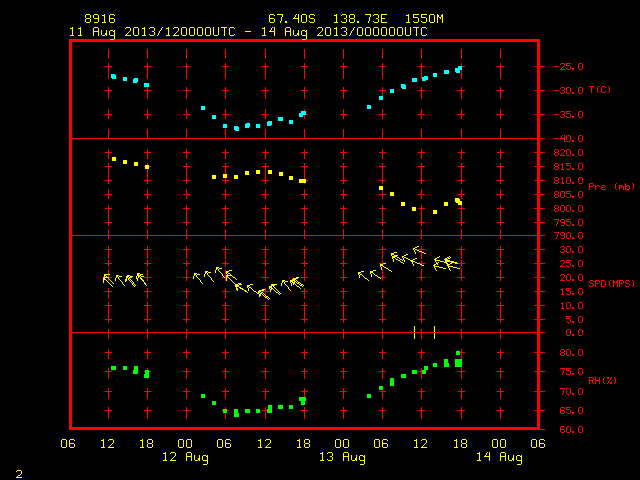This screenshot has height=480, width=640.
Task: Click the 790.0 pressure tick value
Action: pos(568,236)
